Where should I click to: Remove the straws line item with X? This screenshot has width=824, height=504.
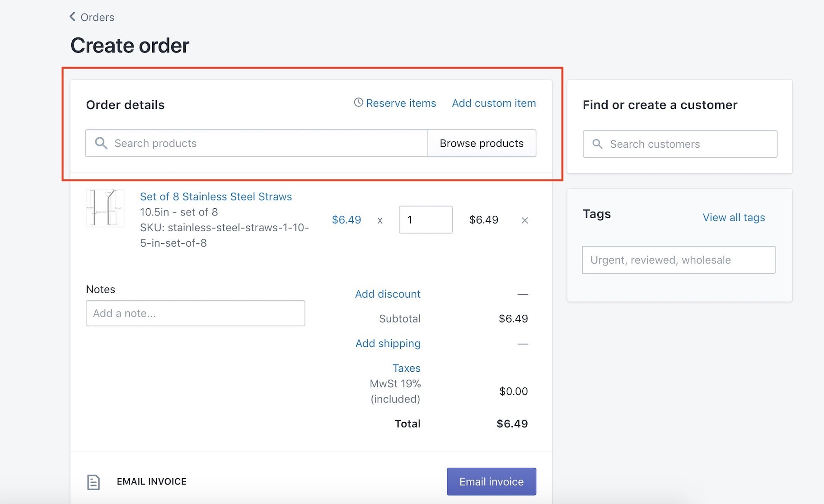(524, 220)
